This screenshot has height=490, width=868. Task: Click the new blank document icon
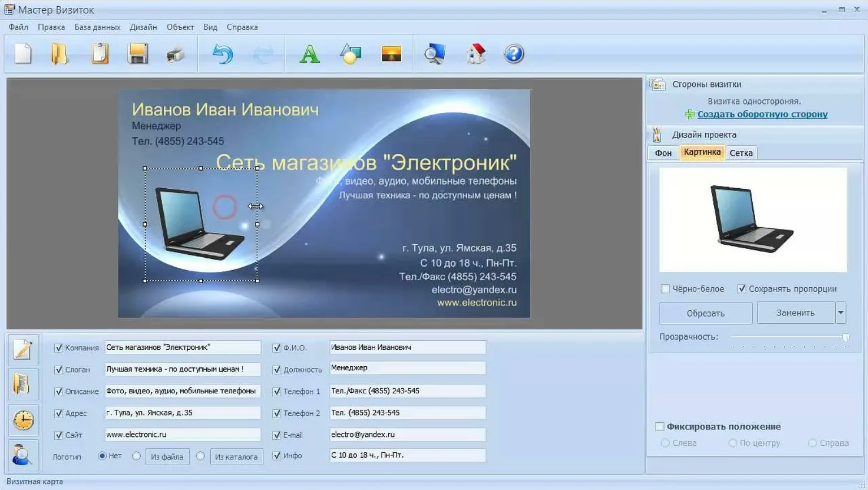[23, 54]
